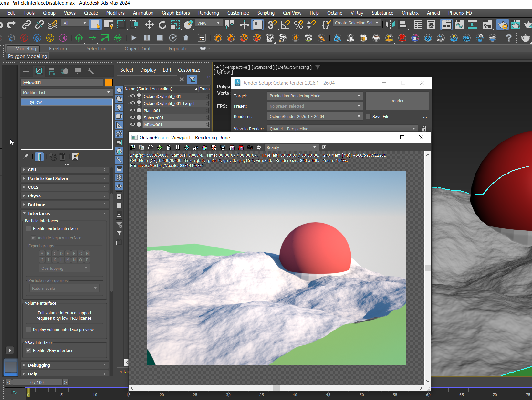Open the Material Editor icon
Screen dimensions: 532x400
[x=487, y=25]
